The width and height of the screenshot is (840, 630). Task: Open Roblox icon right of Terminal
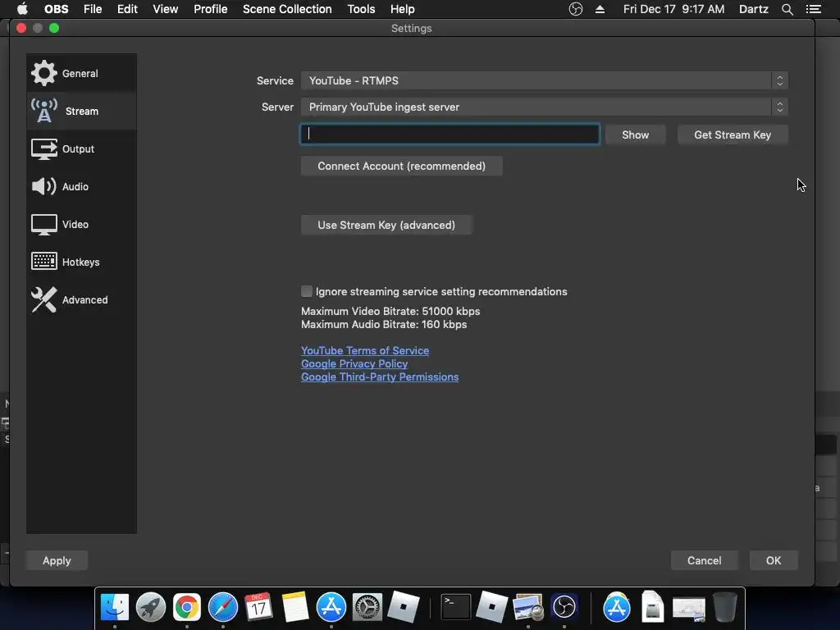pos(492,606)
